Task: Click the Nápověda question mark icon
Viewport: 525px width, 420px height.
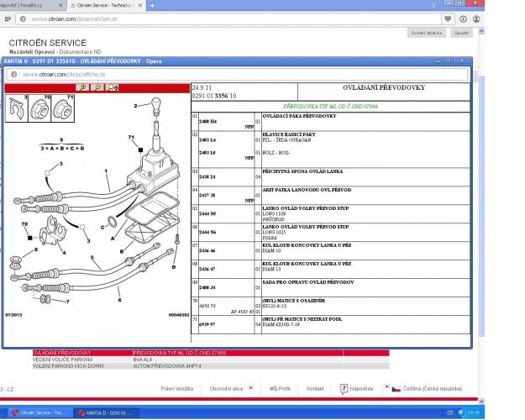Action: coord(344,389)
